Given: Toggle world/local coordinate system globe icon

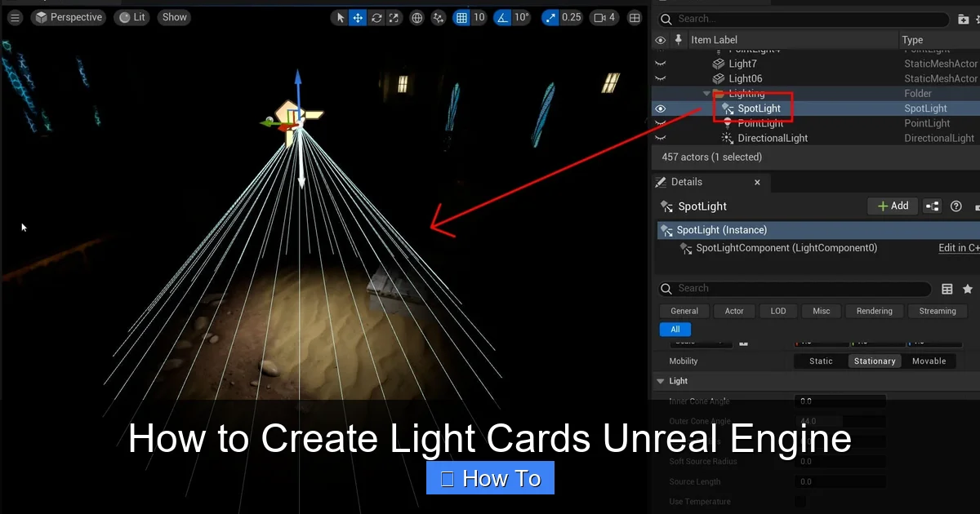Looking at the screenshot, I should click(416, 17).
